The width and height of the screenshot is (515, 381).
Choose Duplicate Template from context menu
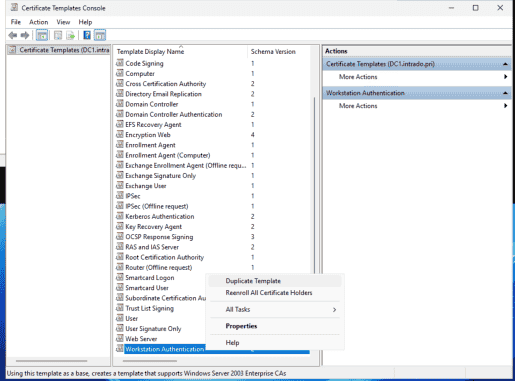(x=275, y=281)
